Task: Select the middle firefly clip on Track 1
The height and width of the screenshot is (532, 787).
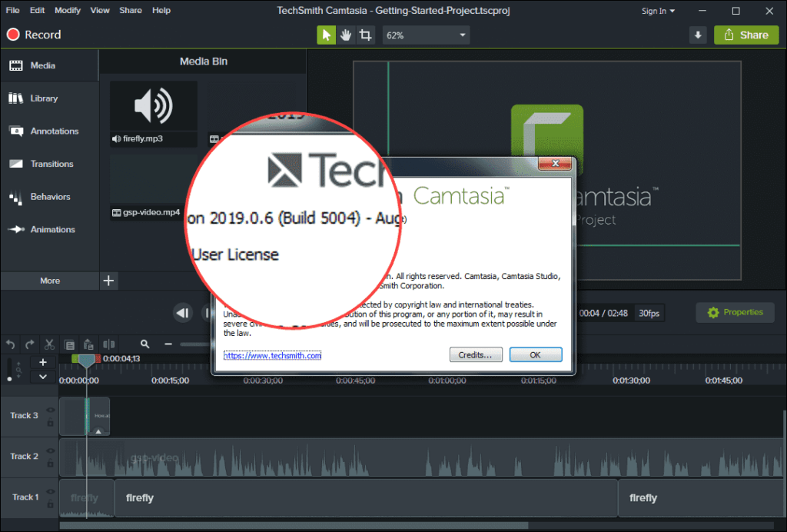Action: [x=366, y=498]
